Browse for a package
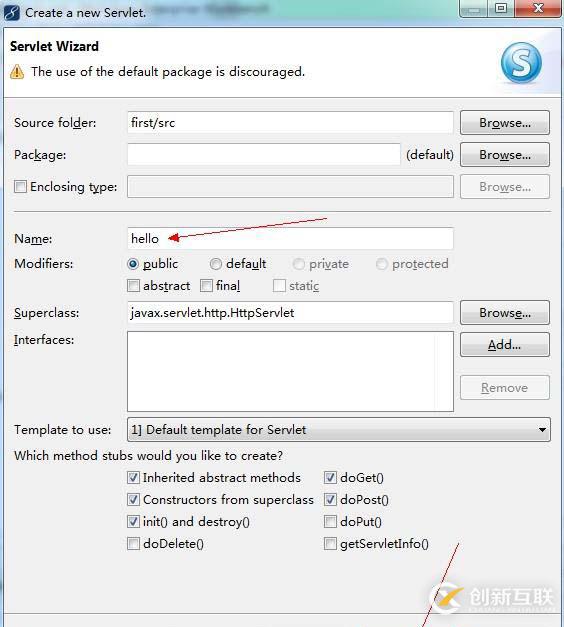This screenshot has width=564, height=627. (505, 154)
